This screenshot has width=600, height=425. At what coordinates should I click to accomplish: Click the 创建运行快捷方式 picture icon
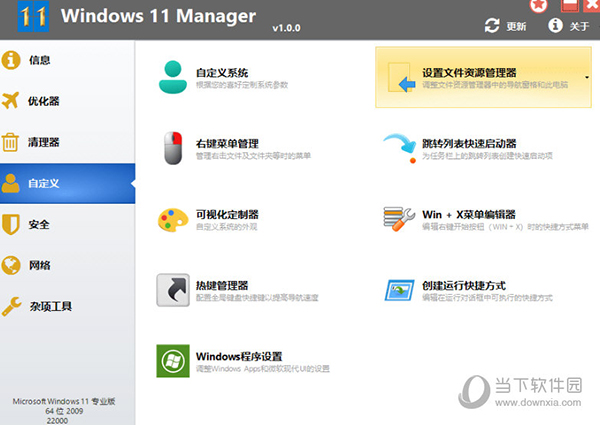point(399,290)
